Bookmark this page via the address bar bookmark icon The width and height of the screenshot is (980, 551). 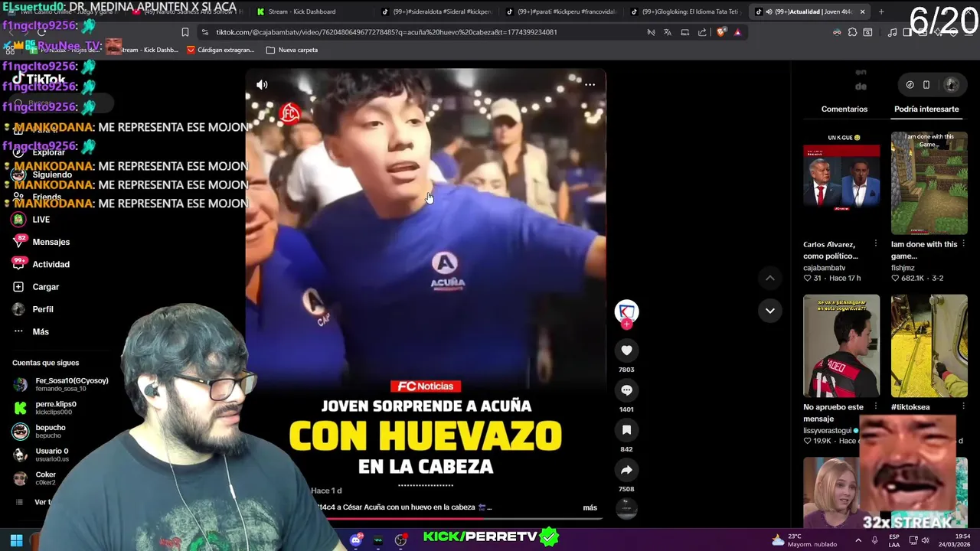(x=185, y=32)
